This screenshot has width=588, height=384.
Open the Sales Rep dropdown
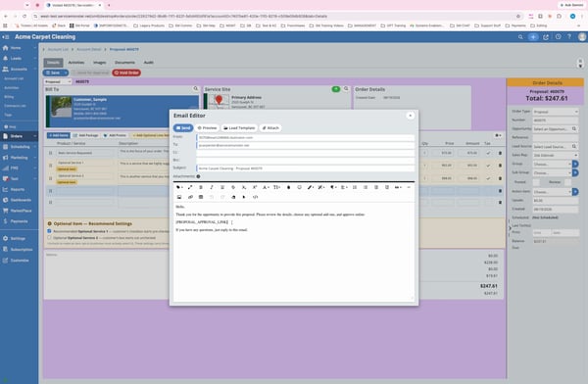(x=556, y=155)
